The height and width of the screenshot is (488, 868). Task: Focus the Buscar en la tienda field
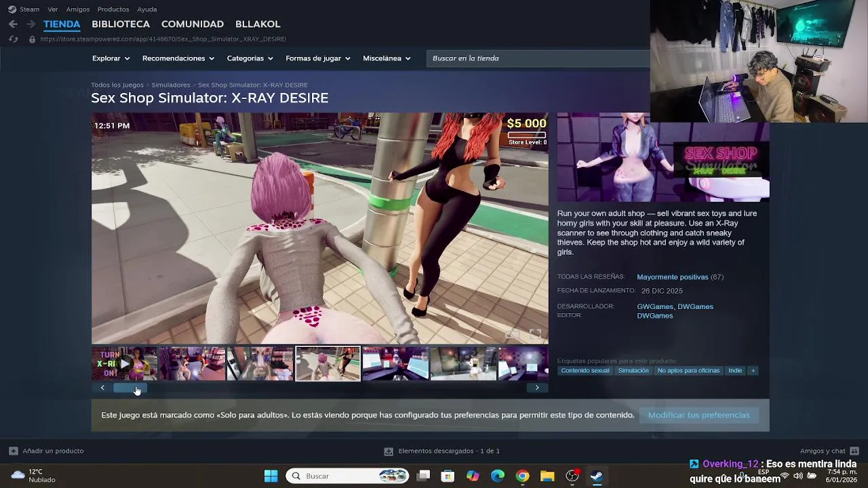pyautogui.click(x=539, y=58)
